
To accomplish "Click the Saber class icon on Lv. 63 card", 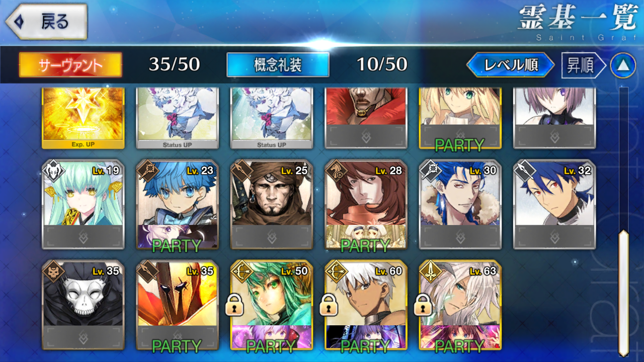I will 430,271.
